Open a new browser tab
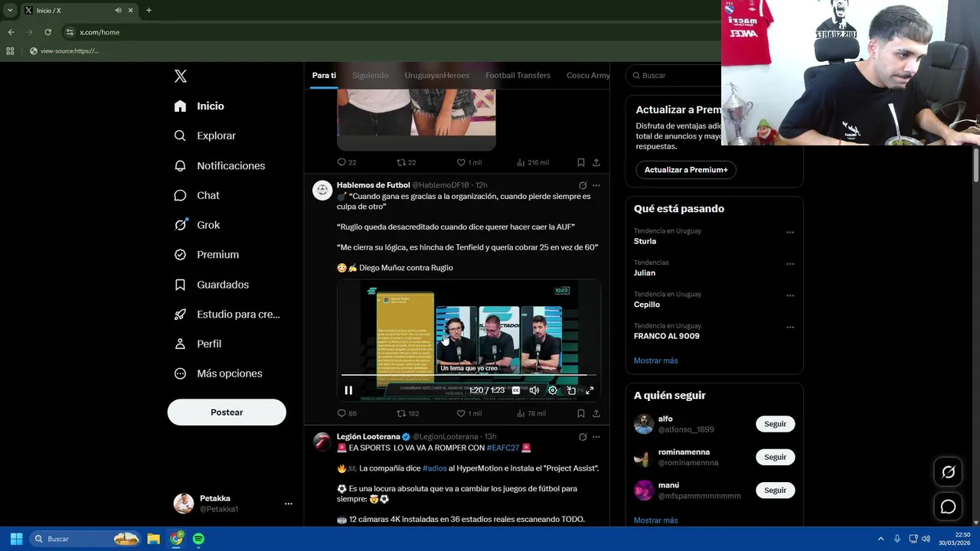Screen dimensions: 980x551 pyautogui.click(x=149, y=11)
